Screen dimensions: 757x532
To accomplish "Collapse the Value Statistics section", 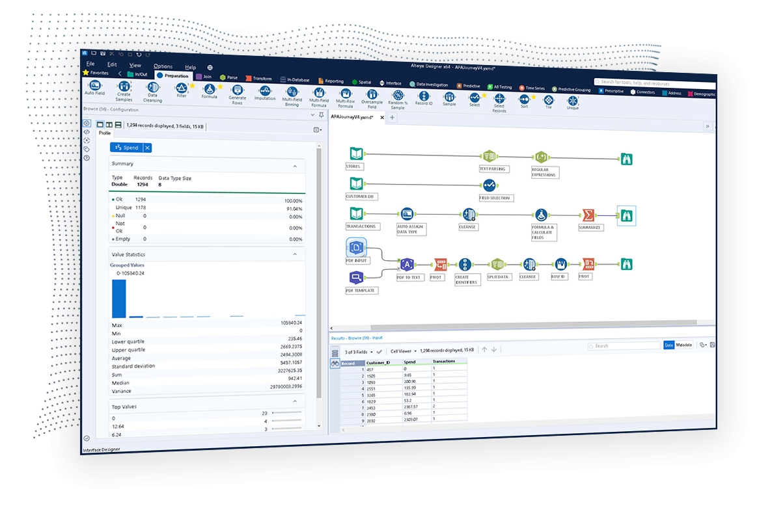I will point(295,254).
